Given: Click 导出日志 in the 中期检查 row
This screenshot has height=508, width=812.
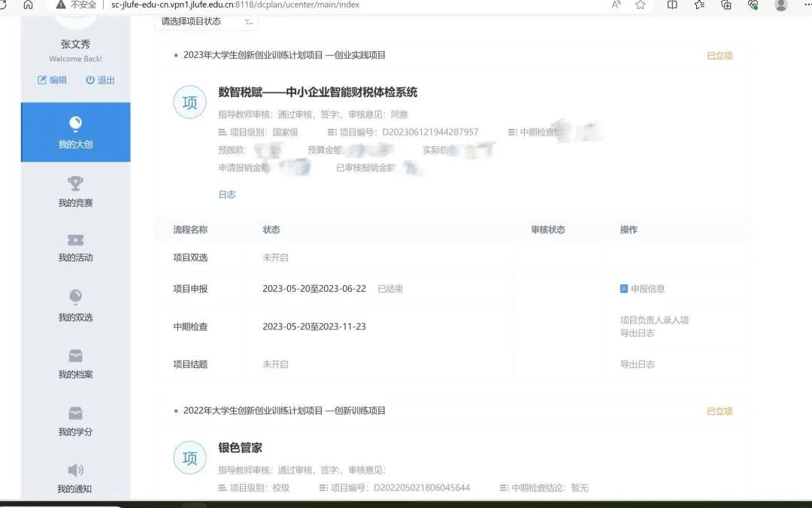Looking at the screenshot, I should [x=638, y=333].
